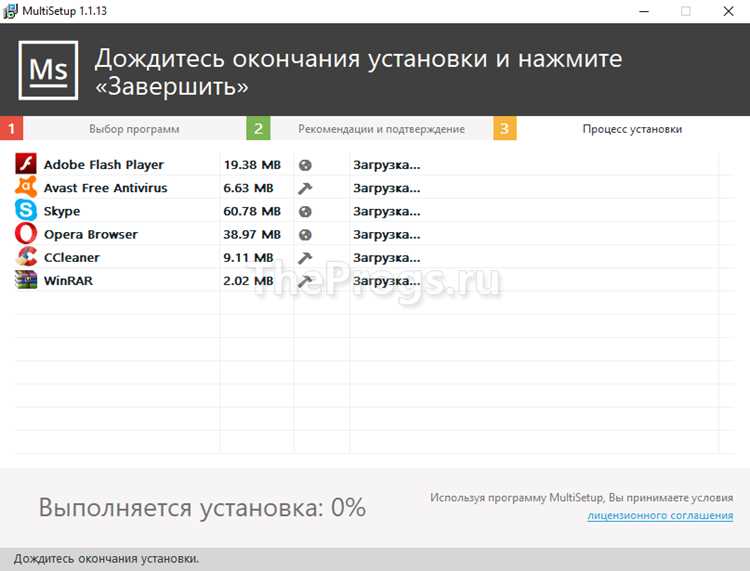Click the globe icon in Opera Browser row

pyautogui.click(x=305, y=235)
